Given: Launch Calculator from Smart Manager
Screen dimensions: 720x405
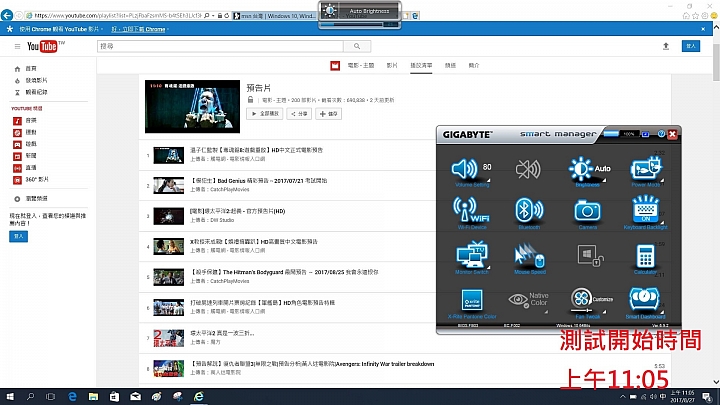Looking at the screenshot, I should point(645,259).
